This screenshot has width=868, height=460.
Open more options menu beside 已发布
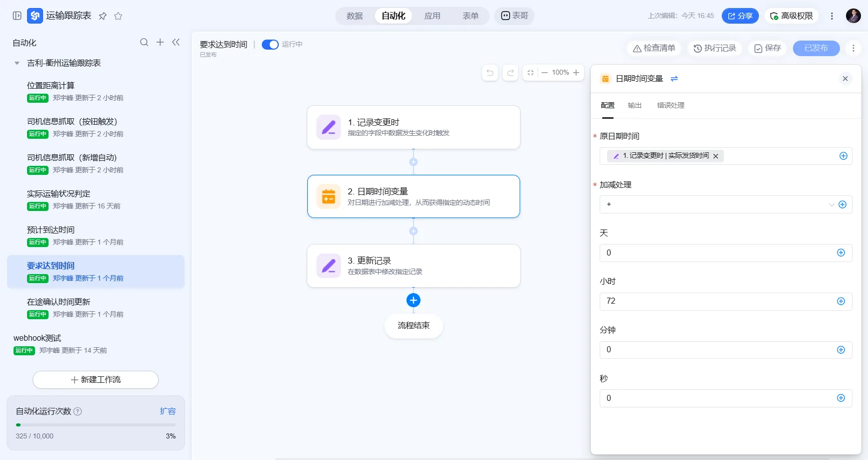pos(853,48)
